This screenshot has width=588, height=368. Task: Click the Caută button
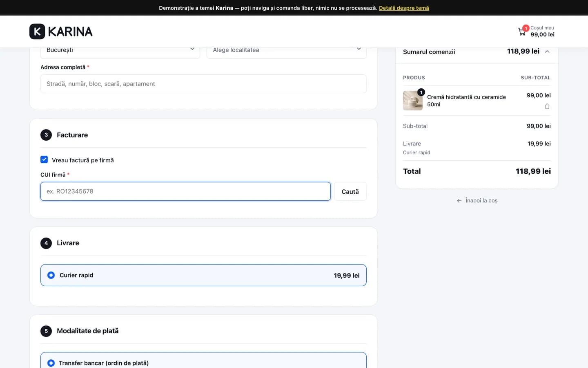[x=350, y=191]
